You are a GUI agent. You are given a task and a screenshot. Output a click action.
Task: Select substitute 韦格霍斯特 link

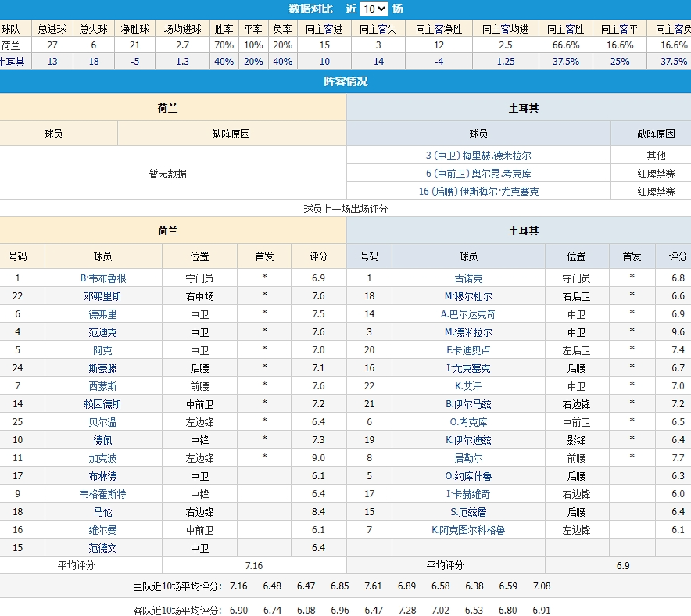tap(103, 494)
